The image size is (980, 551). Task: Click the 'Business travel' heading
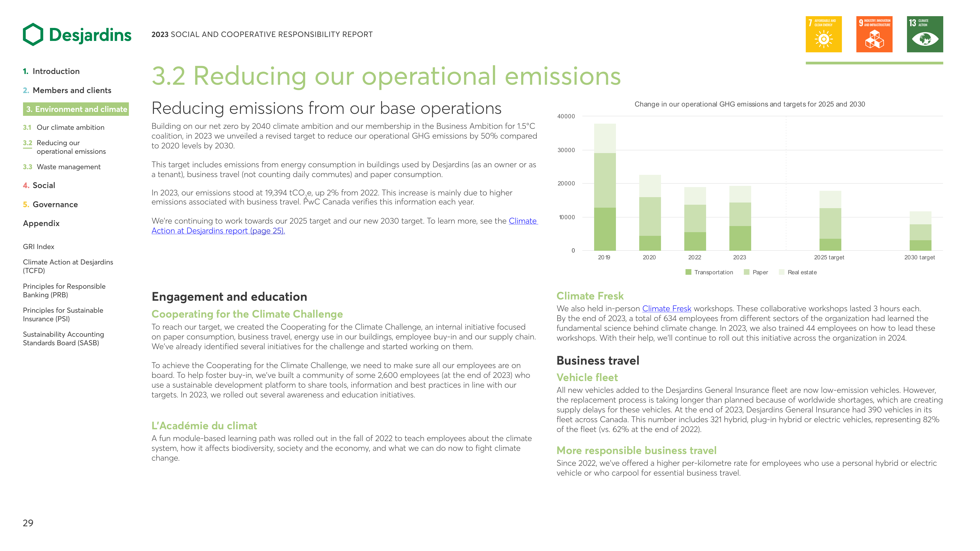click(598, 360)
